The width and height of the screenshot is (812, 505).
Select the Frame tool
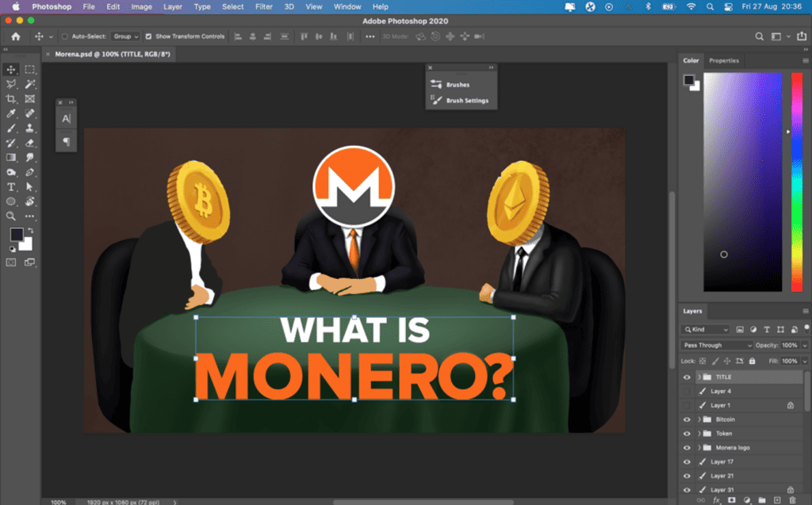(x=30, y=99)
